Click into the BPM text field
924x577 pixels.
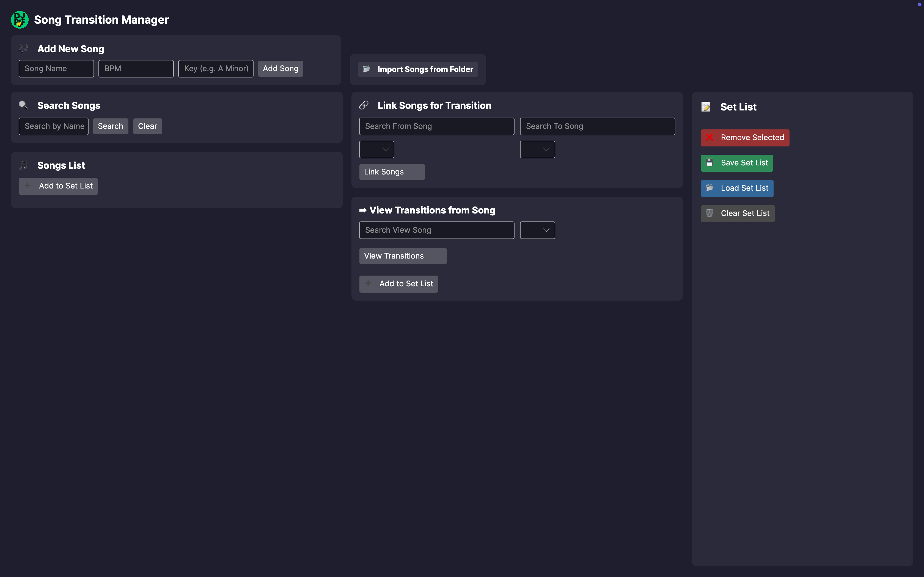(136, 69)
